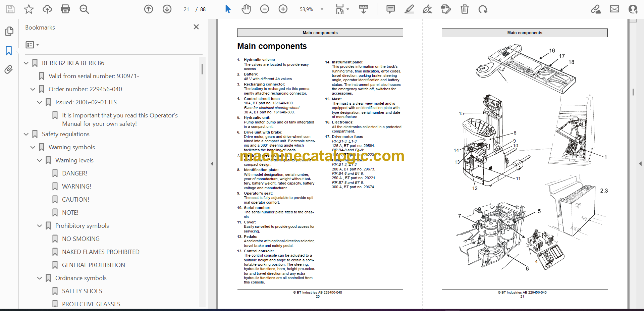Screen dimensions: 644x311
Task: Expand the right tools pane arrow
Action: pos(640,164)
